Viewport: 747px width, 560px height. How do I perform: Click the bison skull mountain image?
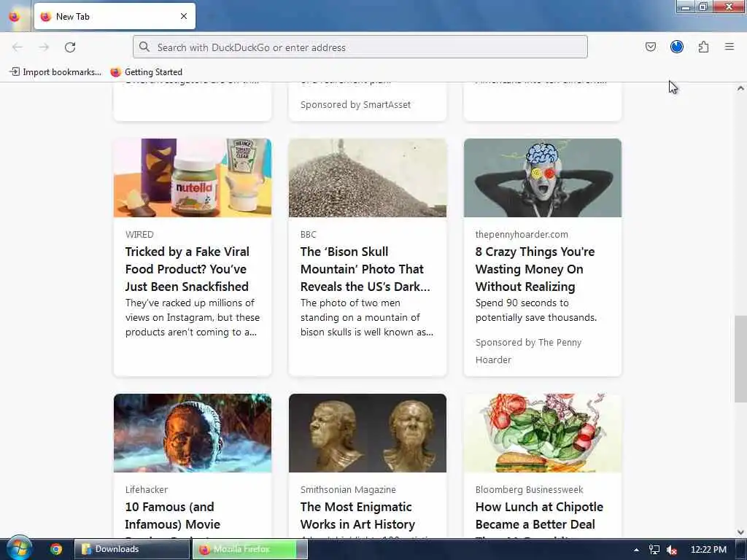(368, 178)
